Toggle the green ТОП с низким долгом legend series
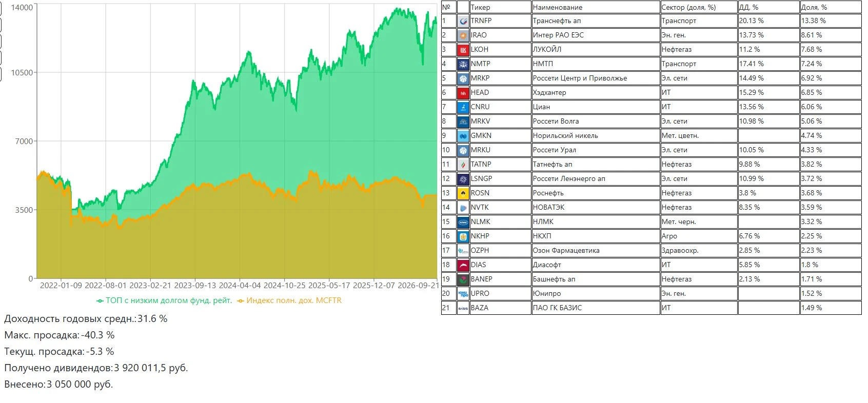Viewport: 868px width, 403px height. tap(164, 300)
